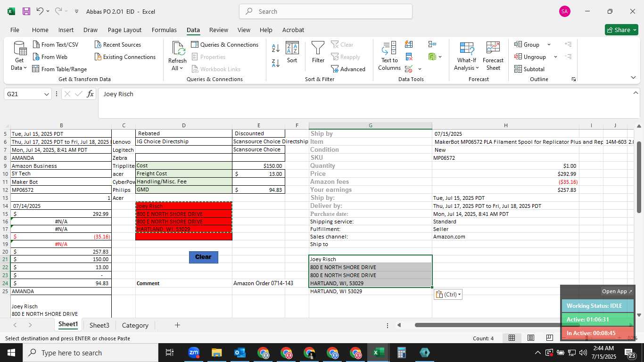
Task: Choose From Web data source
Action: click(50, 57)
